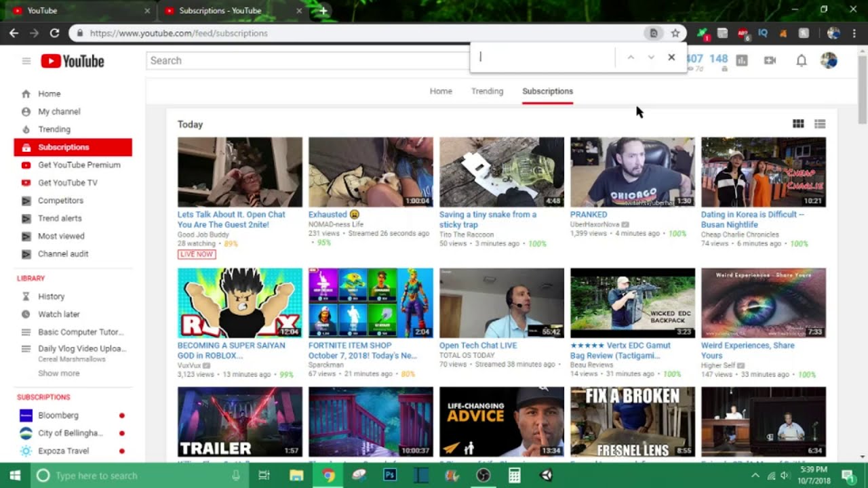Open the YouTube hamburger guide menu
Image resolution: width=868 pixels, height=488 pixels.
coord(26,61)
